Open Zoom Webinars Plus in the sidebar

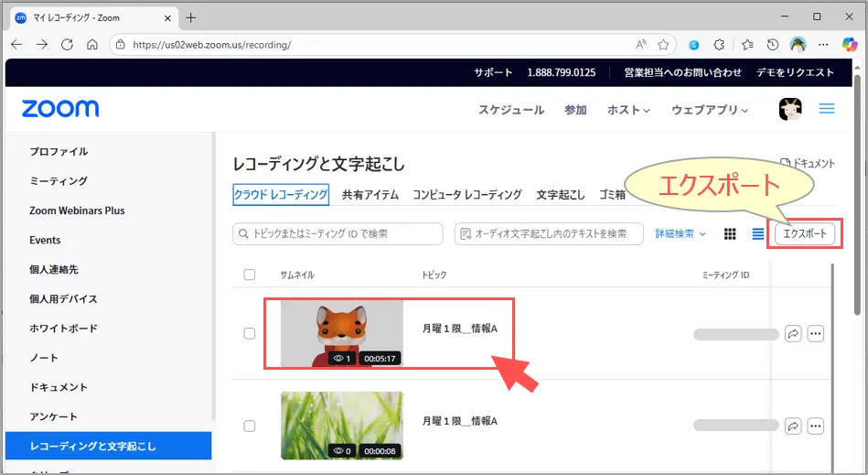[x=77, y=211]
